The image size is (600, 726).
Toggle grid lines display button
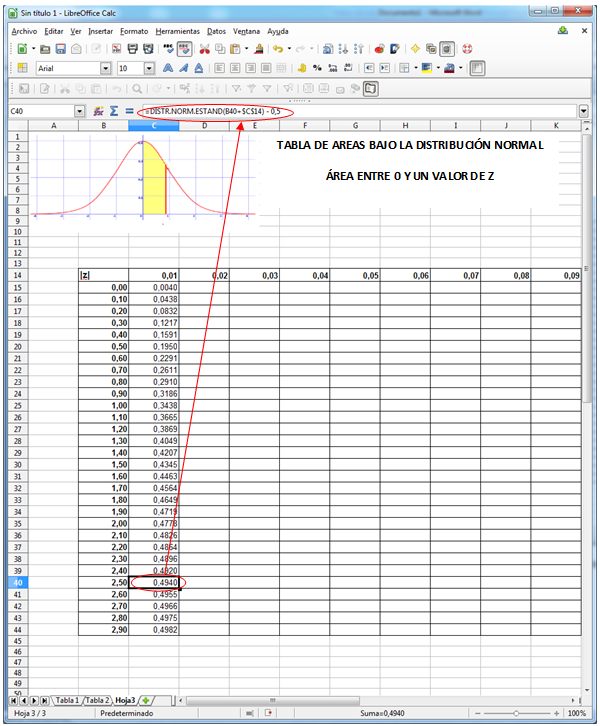point(477,69)
